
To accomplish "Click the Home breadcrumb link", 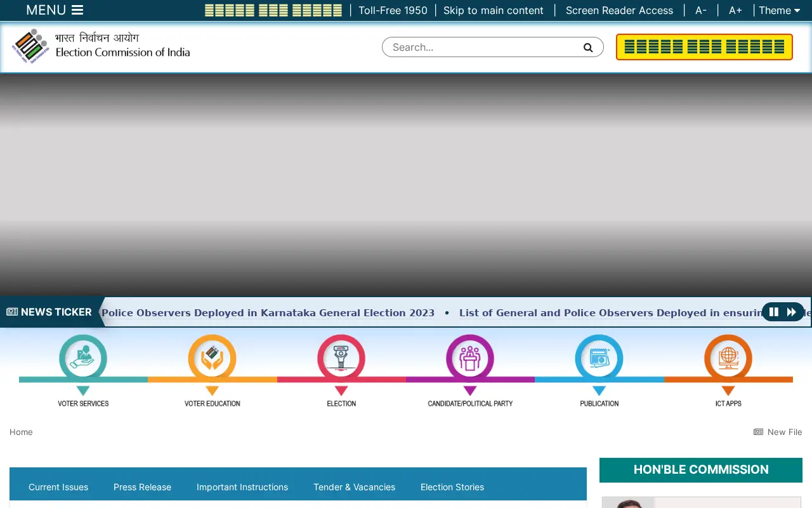I will (21, 432).
